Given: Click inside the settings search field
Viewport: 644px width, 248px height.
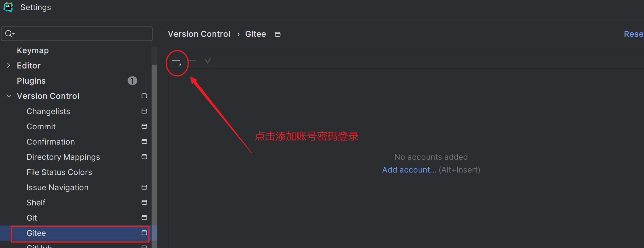Looking at the screenshot, I should [x=77, y=34].
